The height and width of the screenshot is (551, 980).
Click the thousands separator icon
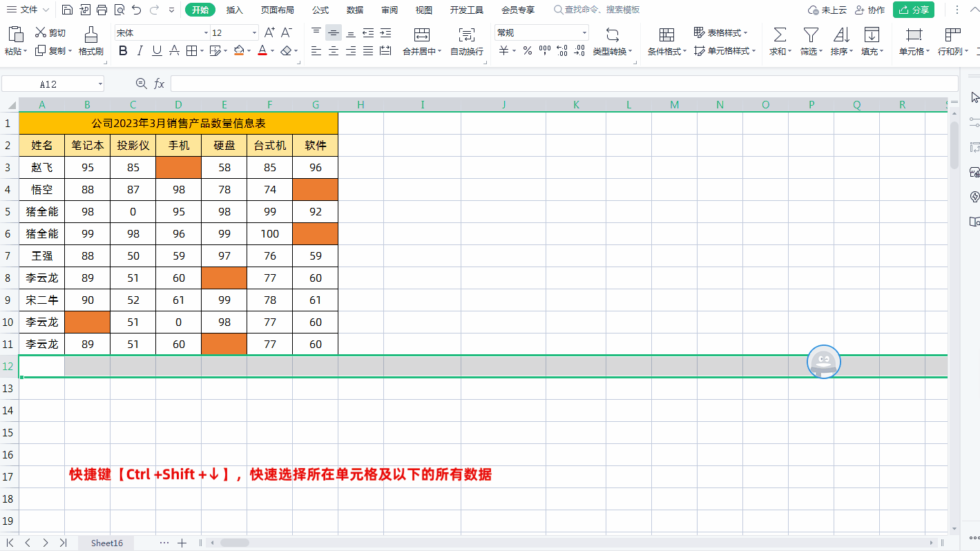545,50
